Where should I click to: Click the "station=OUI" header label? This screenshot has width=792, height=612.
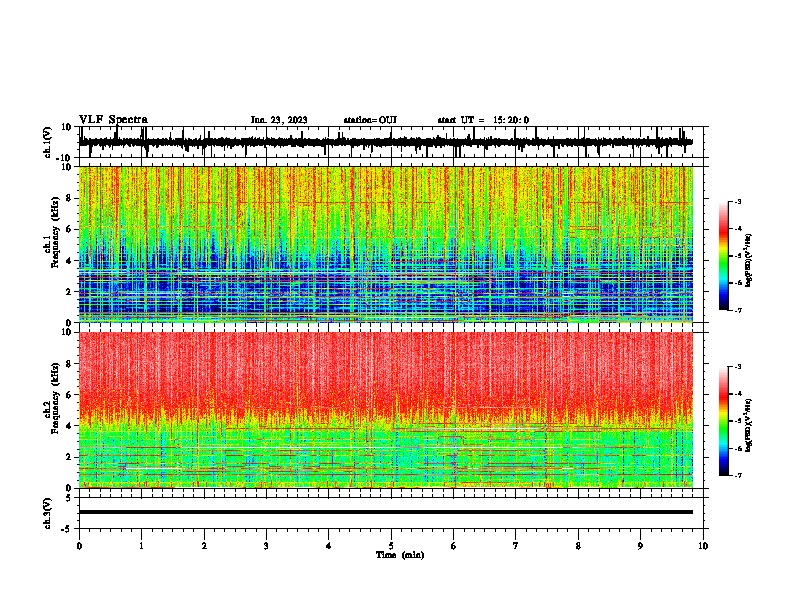point(370,120)
